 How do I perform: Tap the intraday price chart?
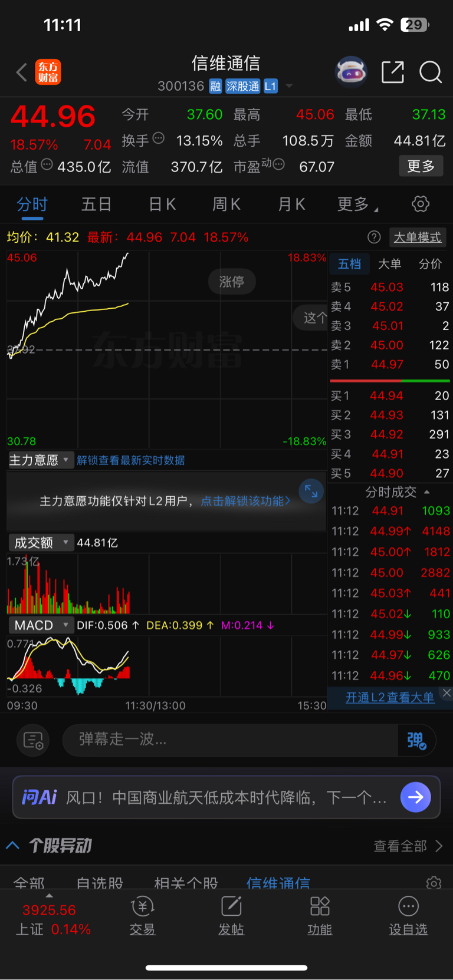[x=167, y=350]
